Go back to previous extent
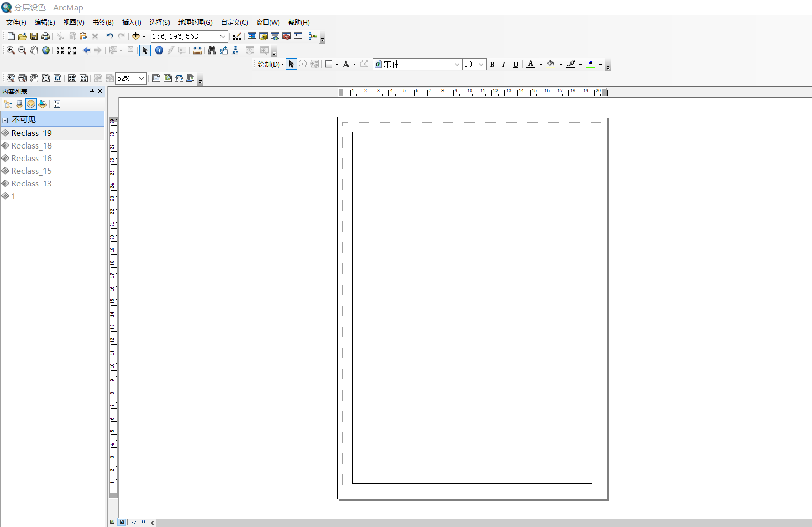The image size is (812, 527). (x=87, y=50)
